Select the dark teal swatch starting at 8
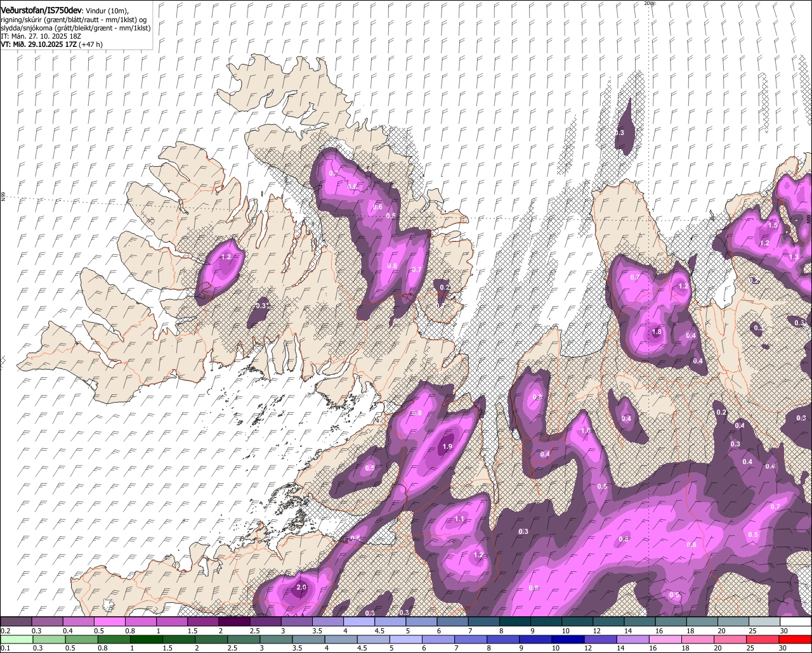The width and height of the screenshot is (812, 653). [x=514, y=621]
